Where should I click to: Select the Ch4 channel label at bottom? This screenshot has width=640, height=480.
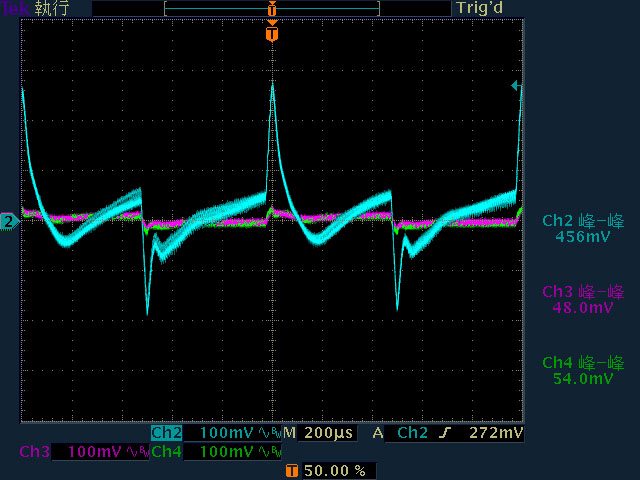point(166,452)
